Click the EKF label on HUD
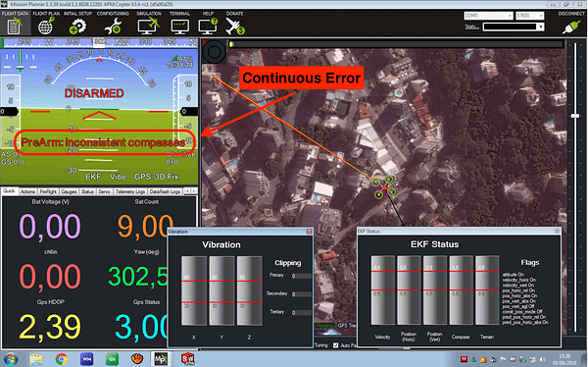This screenshot has height=367, width=588. coord(93,177)
